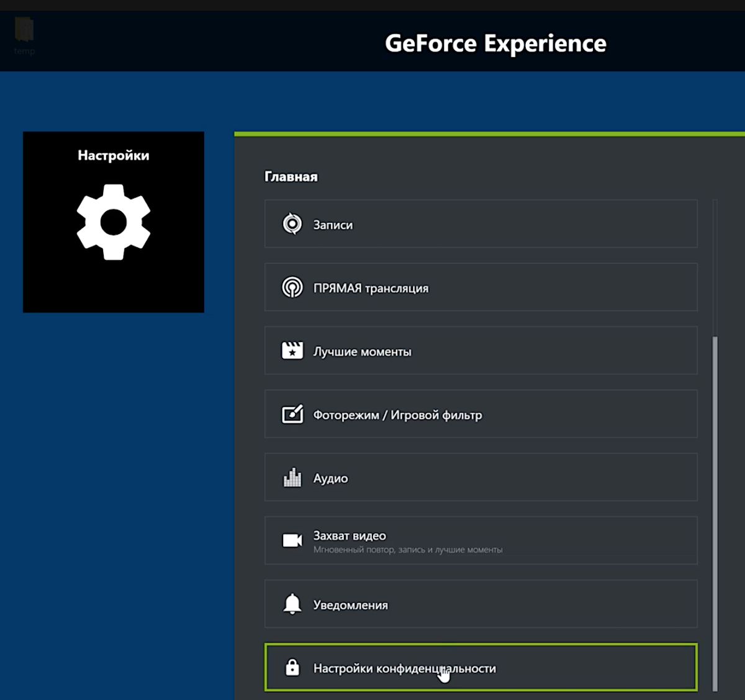Click the Захват видео camera icon
Image resolution: width=745 pixels, height=700 pixels.
click(292, 541)
